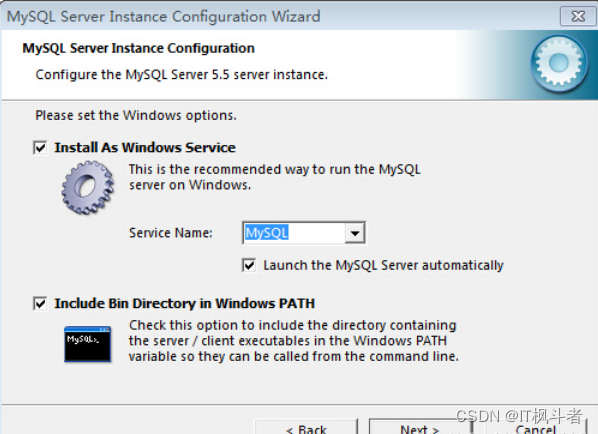The height and width of the screenshot is (434, 598).
Task: Click the blue gear wizard header icon
Action: [559, 63]
